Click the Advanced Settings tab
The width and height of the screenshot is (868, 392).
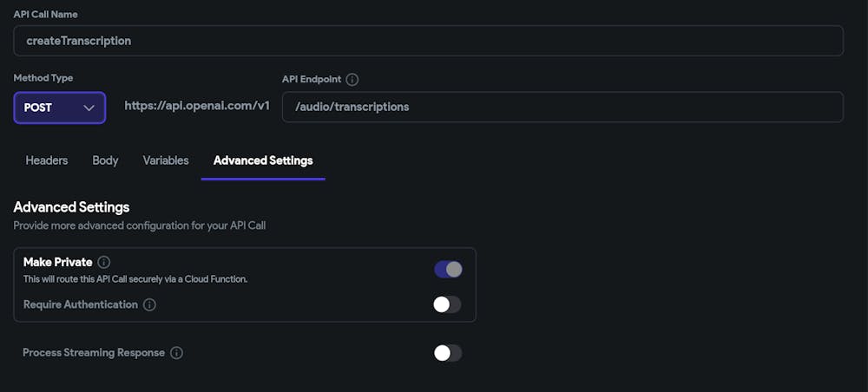(263, 160)
